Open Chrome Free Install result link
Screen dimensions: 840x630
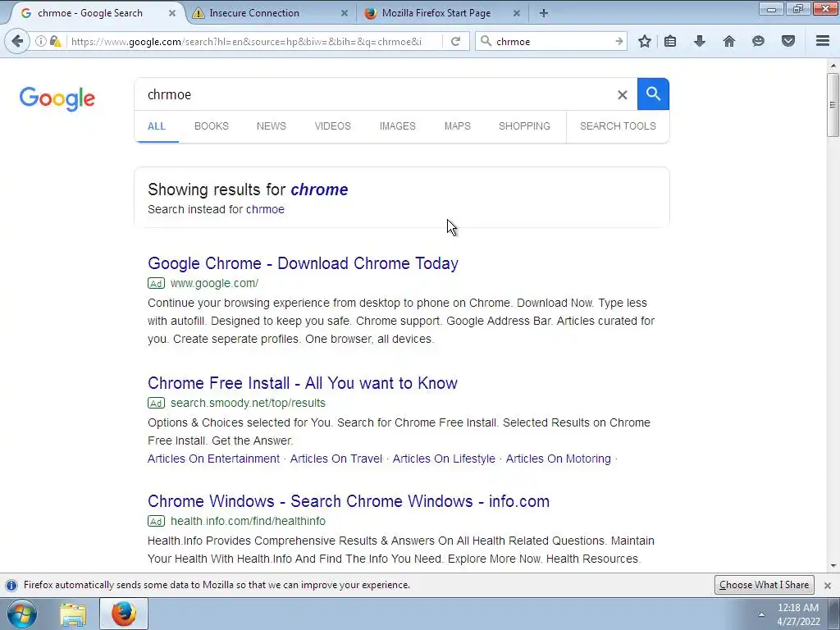[x=303, y=383]
